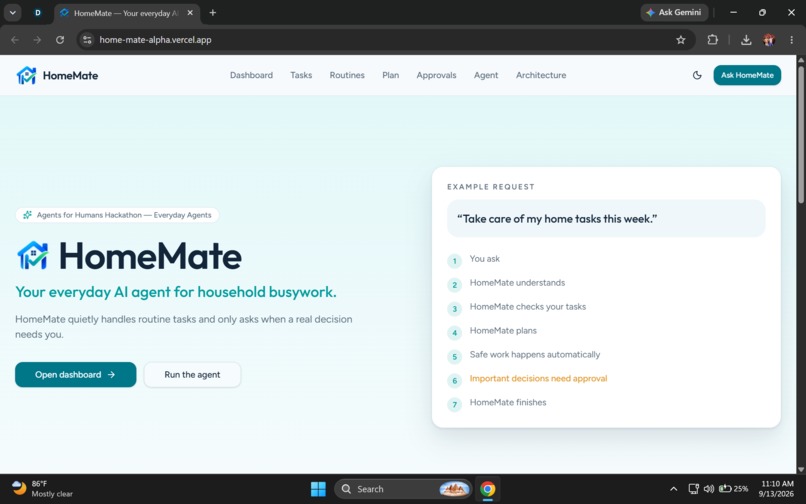Open the Dashboard nav link
The image size is (806, 504).
[x=251, y=75]
